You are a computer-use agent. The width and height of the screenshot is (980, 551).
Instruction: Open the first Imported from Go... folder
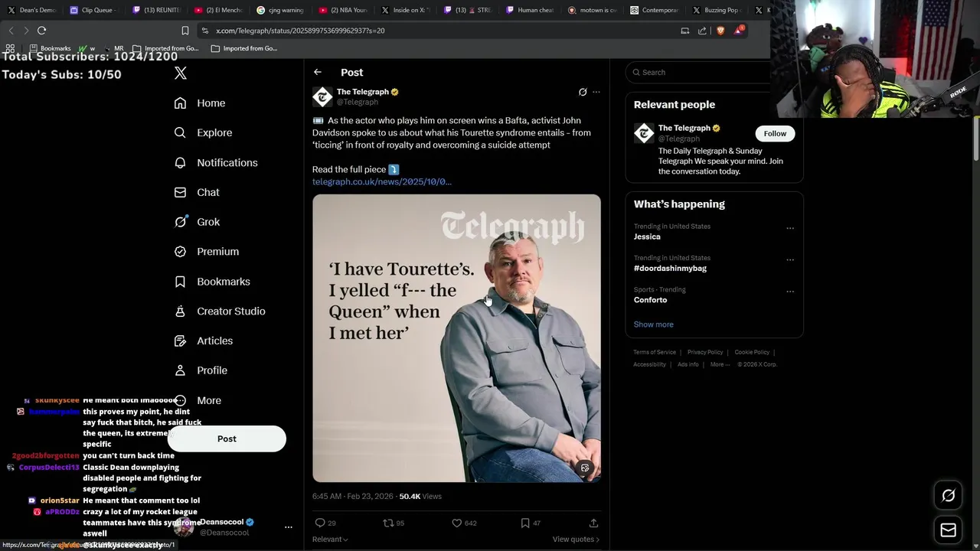pos(165,48)
